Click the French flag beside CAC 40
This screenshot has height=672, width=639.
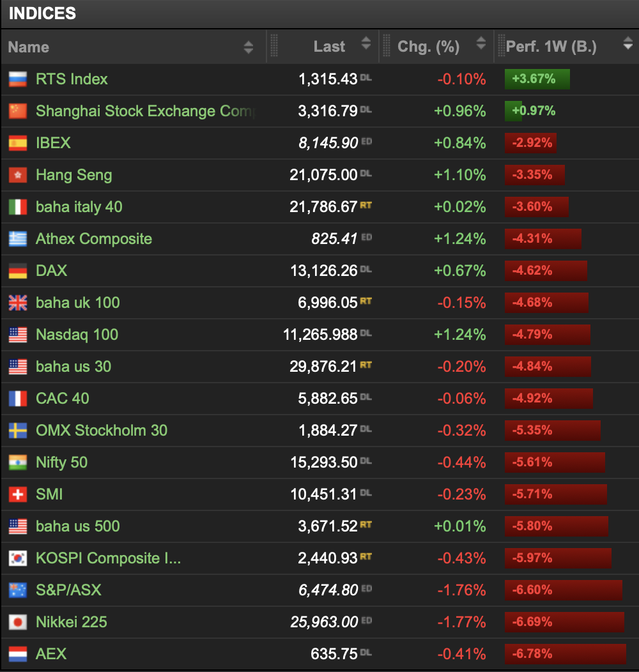pos(18,399)
